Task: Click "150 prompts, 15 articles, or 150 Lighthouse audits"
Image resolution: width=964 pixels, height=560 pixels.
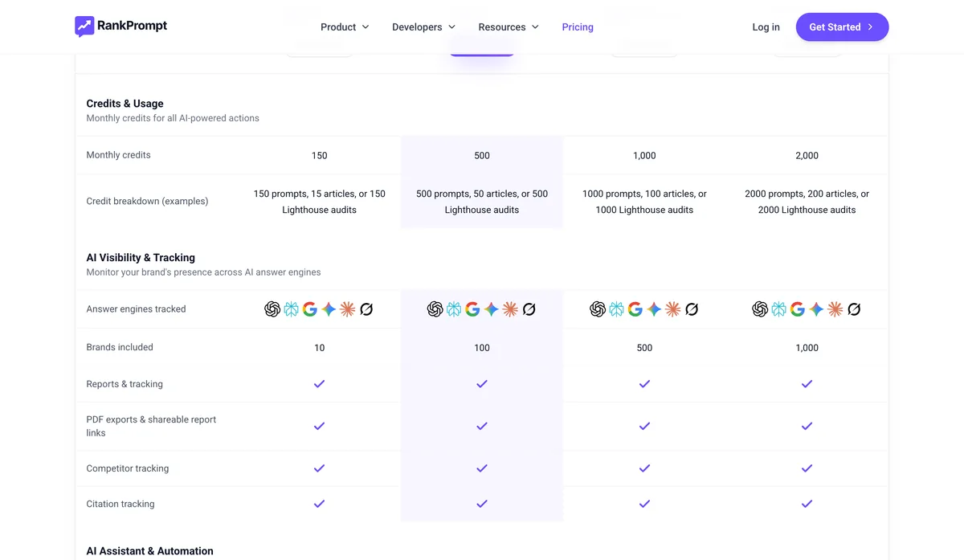Action: pos(319,202)
